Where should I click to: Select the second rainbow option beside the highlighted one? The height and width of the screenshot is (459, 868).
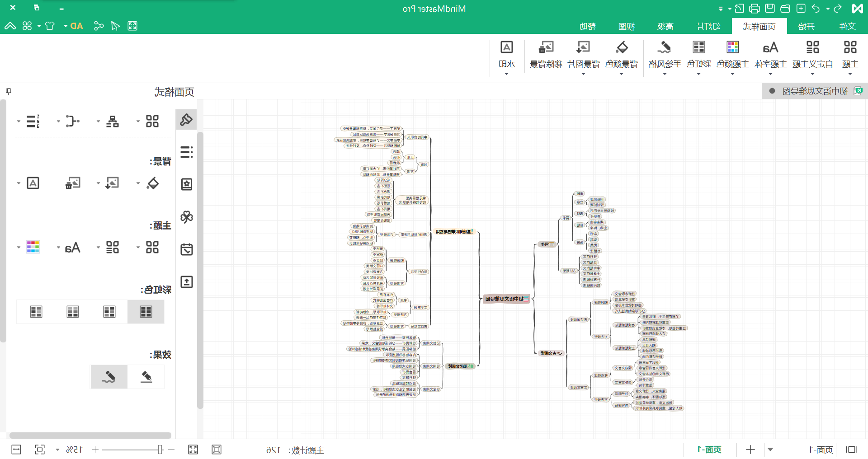tap(109, 312)
